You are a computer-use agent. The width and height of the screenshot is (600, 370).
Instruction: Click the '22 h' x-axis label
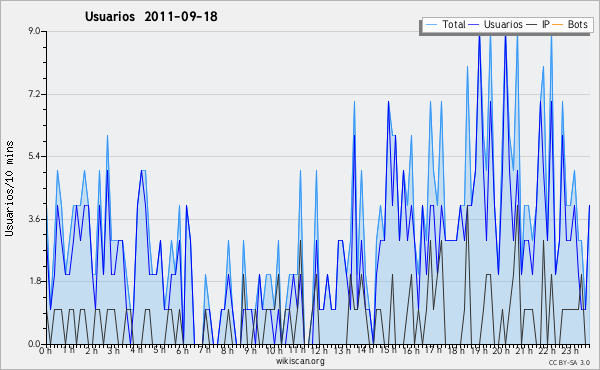pyautogui.click(x=547, y=351)
